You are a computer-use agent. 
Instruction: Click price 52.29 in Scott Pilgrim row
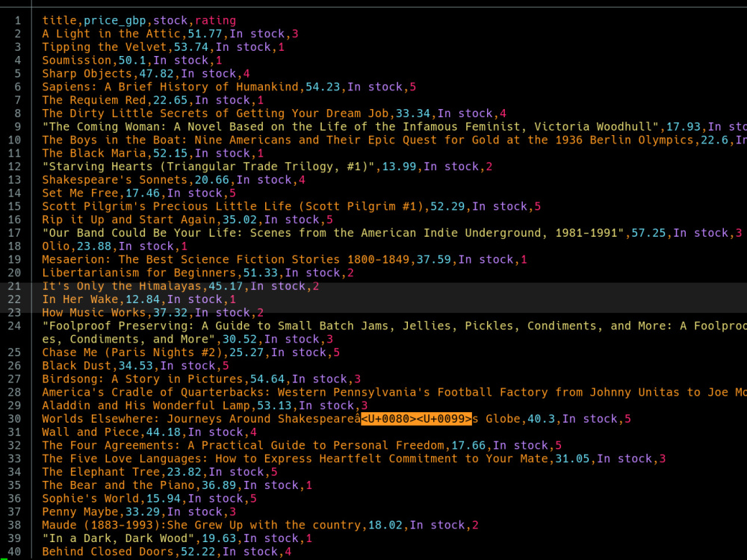(447, 207)
